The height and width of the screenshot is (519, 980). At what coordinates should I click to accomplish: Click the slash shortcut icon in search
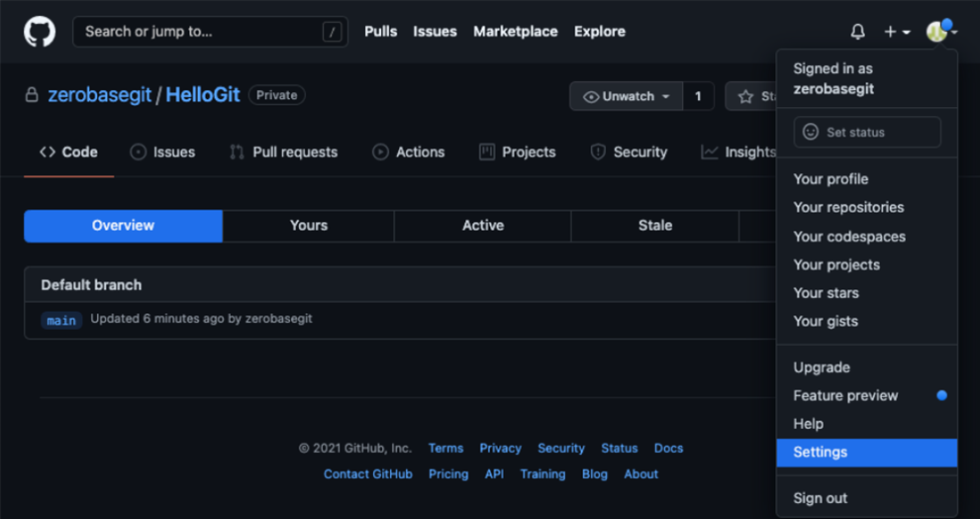[x=332, y=32]
